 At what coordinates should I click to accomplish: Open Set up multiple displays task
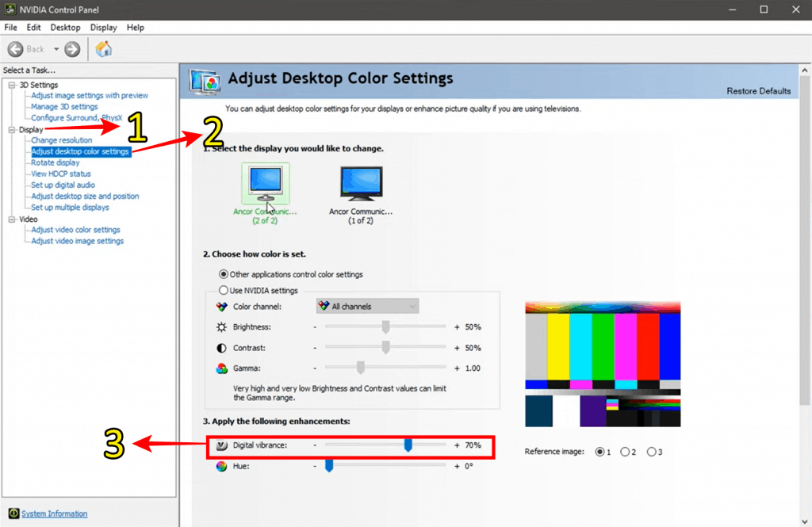coord(70,207)
